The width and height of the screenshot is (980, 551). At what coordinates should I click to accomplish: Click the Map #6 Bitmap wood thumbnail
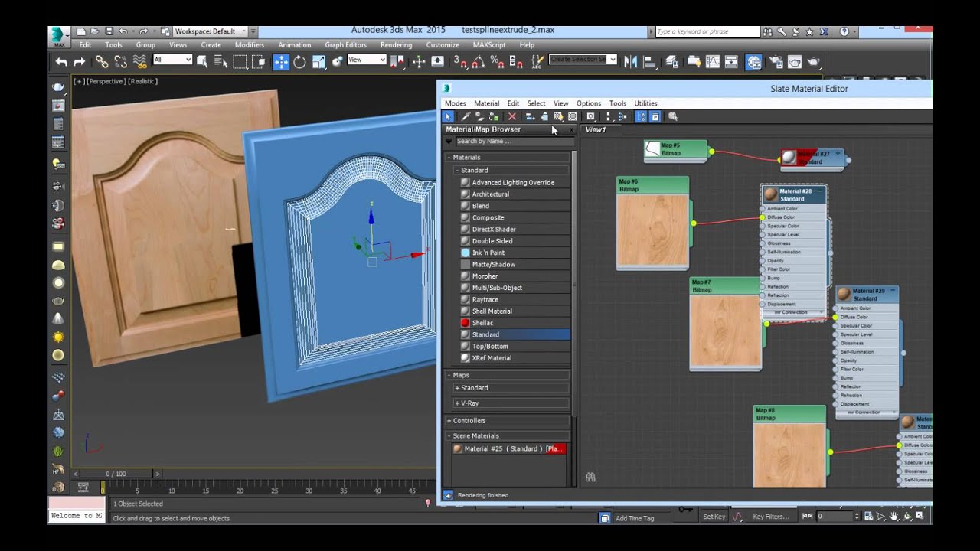(652, 229)
